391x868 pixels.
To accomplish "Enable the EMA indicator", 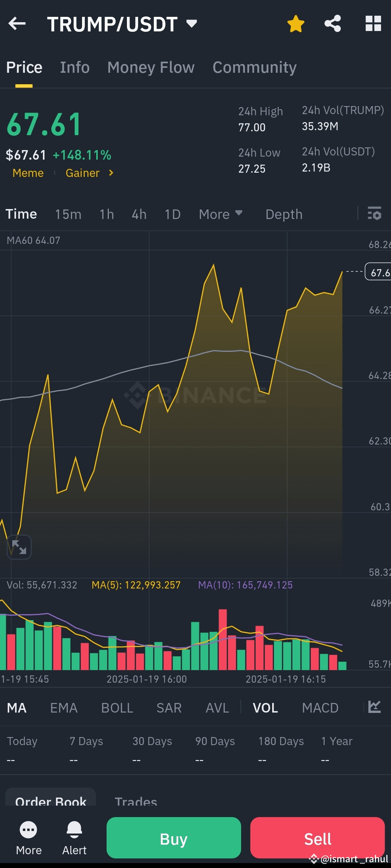I will click(x=64, y=708).
